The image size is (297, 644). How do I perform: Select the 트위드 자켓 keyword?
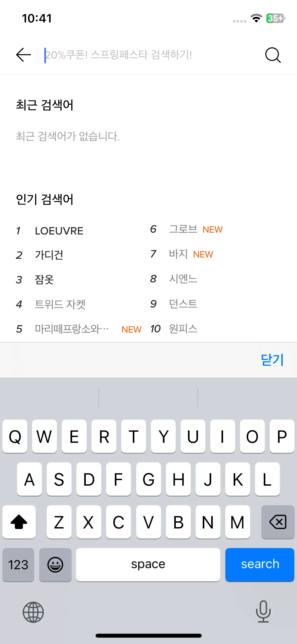pos(60,304)
